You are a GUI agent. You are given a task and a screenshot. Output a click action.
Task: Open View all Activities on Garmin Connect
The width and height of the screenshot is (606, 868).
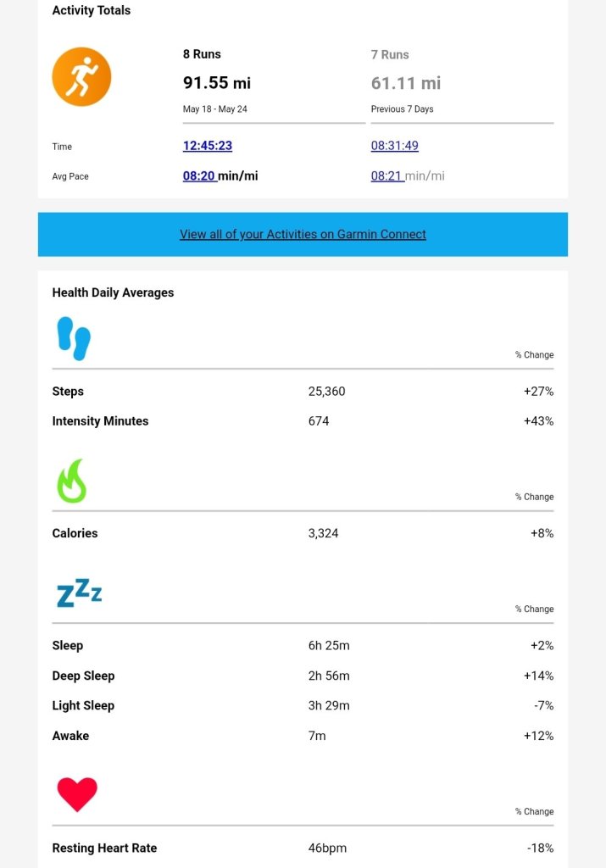pos(303,234)
